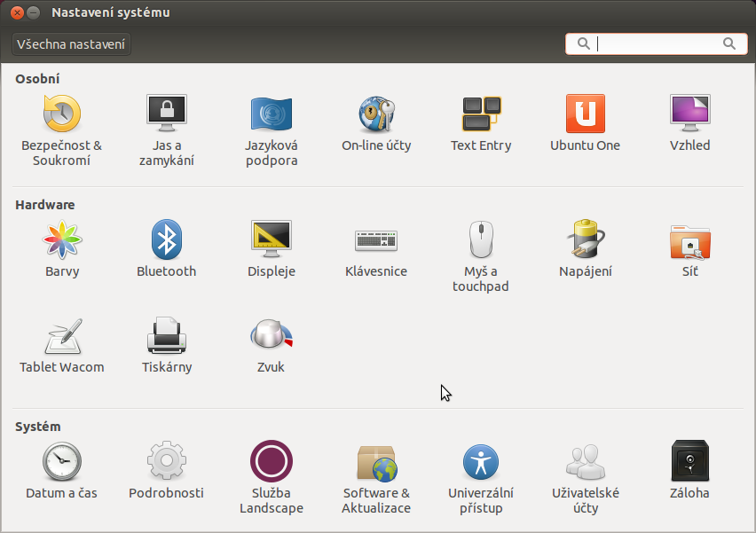
Task: Launch Ubuntu One orange icon
Action: [x=586, y=114]
